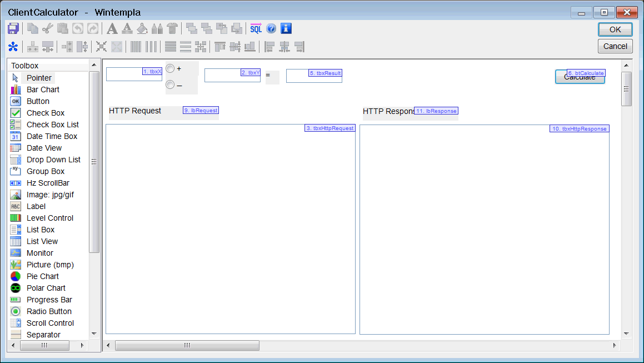The height and width of the screenshot is (363, 644).
Task: Pick Date Time Box tool
Action: tap(52, 136)
